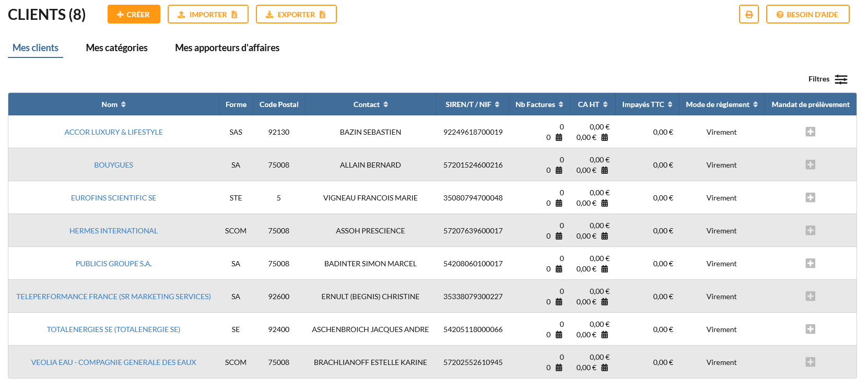The width and height of the screenshot is (868, 390).
Task: Sort by Contact using its sort arrows
Action: (385, 104)
